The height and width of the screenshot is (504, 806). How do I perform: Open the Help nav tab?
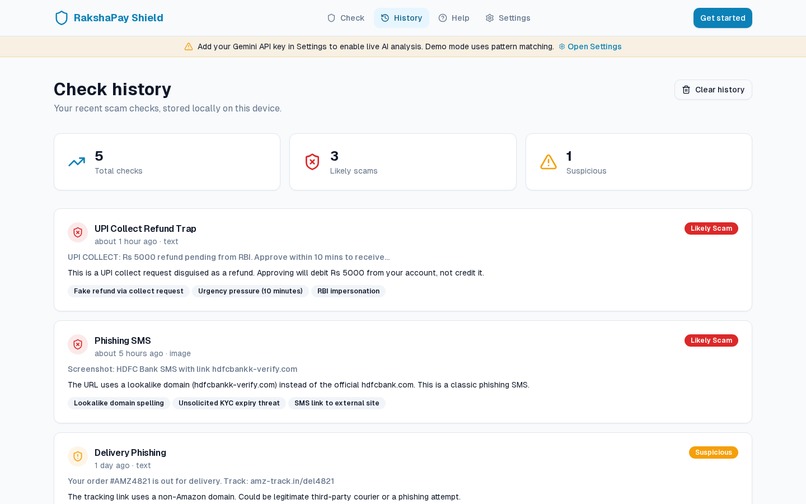[x=454, y=18]
